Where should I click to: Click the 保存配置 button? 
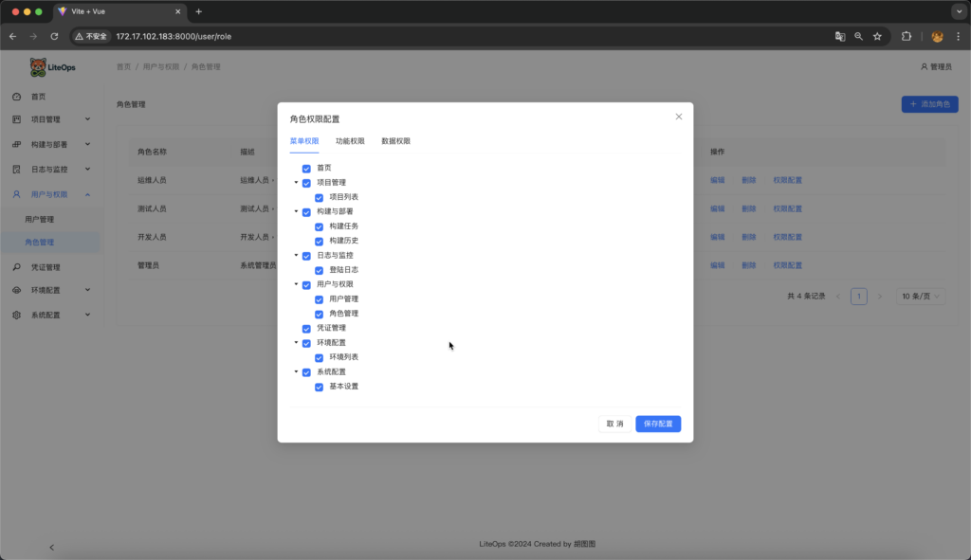click(657, 424)
